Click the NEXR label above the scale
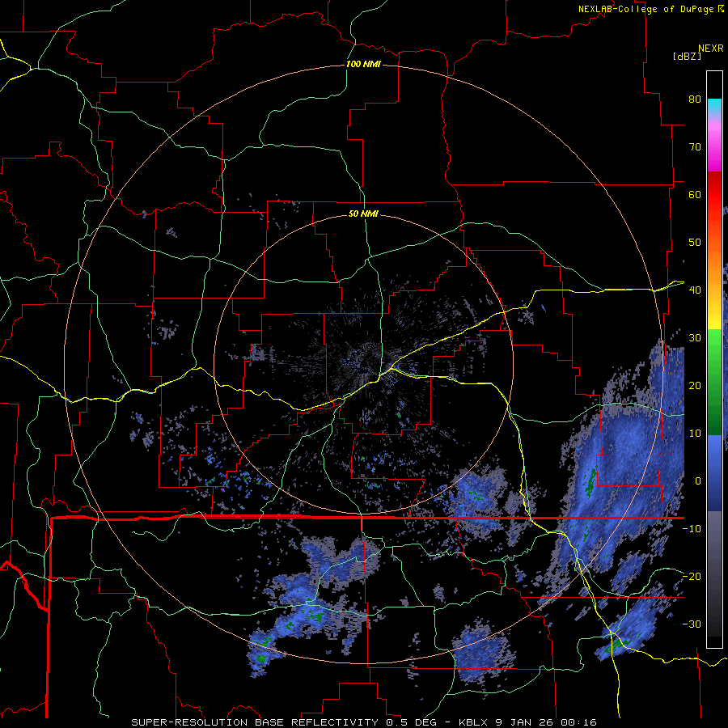Image resolution: width=728 pixels, height=728 pixels. point(711,49)
